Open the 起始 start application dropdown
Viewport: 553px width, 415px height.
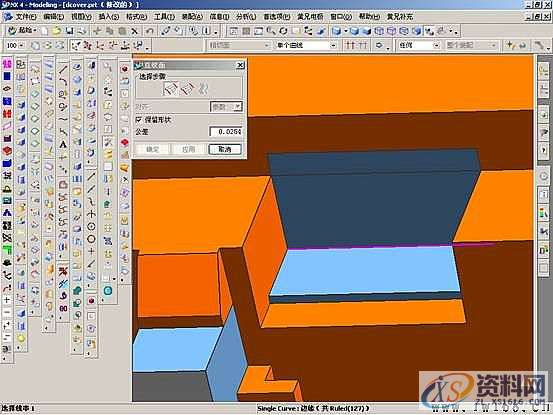23,31
